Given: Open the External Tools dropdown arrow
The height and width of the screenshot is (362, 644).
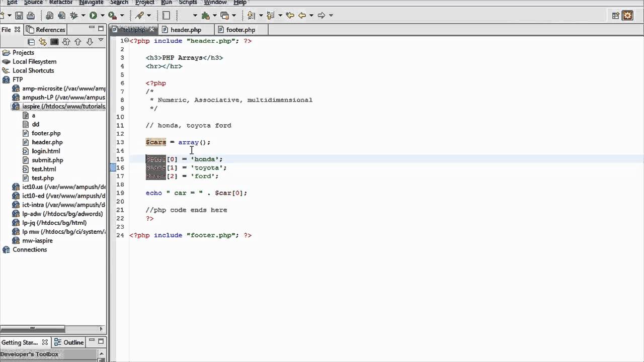Looking at the screenshot, I should pyautogui.click(x=122, y=16).
